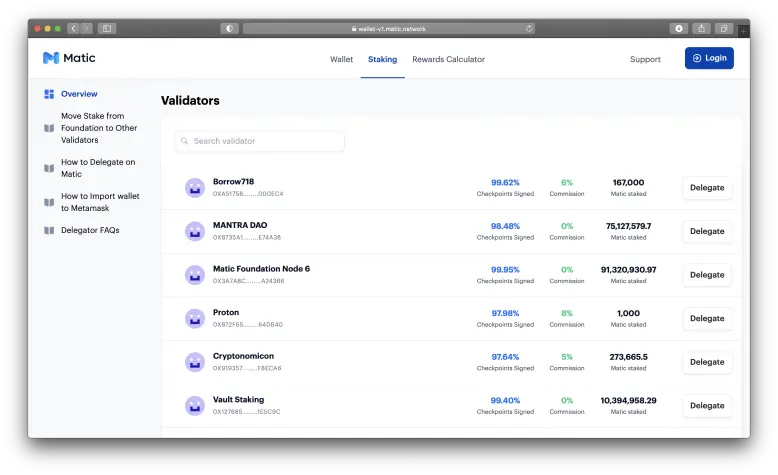
Task: Go back with Safari back arrow
Action: (73, 28)
